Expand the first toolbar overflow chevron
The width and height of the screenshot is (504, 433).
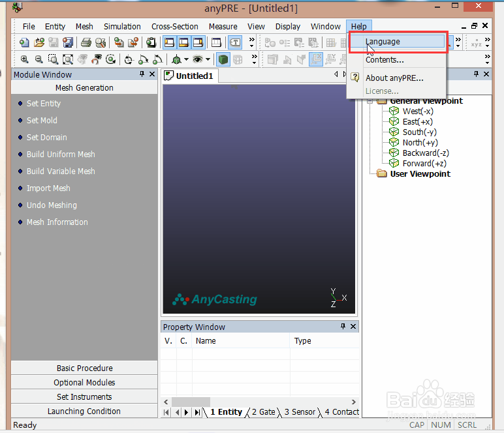252,42
